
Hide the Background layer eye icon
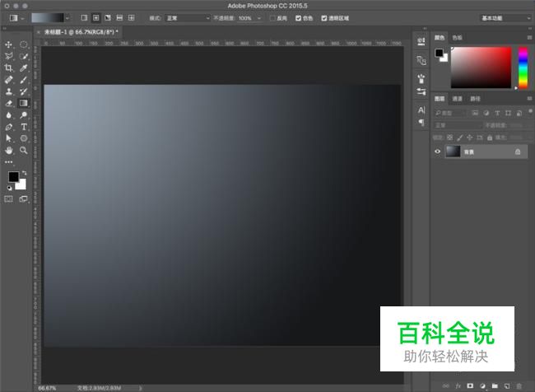[437, 152]
